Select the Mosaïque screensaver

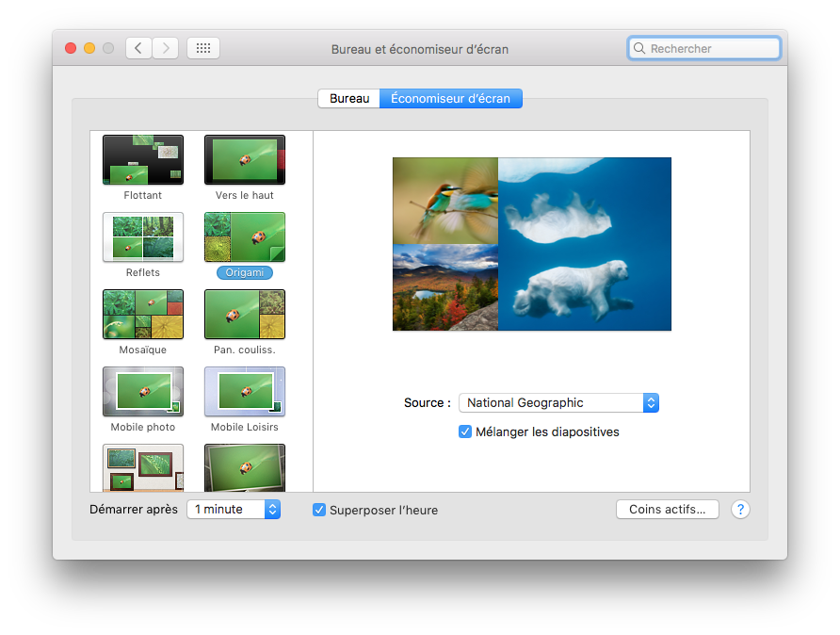pos(143,314)
